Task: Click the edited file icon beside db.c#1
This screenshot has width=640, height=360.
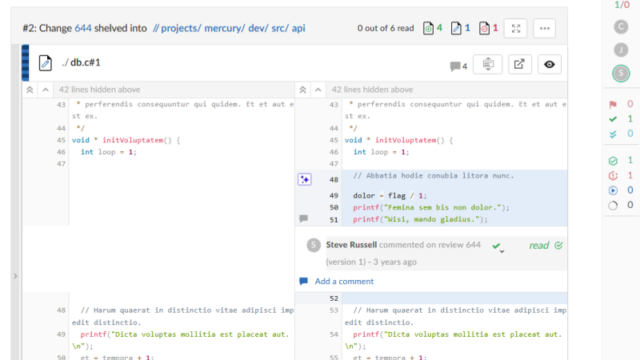Action: click(45, 63)
